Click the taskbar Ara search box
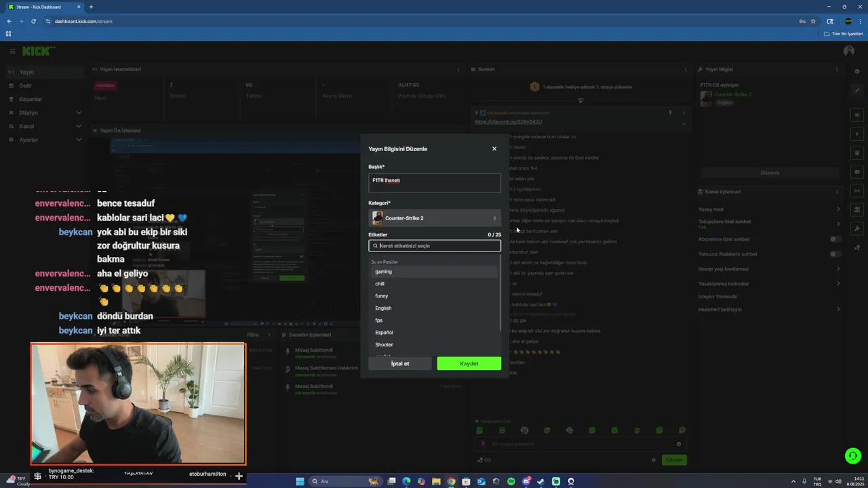The width and height of the screenshot is (868, 488). click(x=344, y=481)
